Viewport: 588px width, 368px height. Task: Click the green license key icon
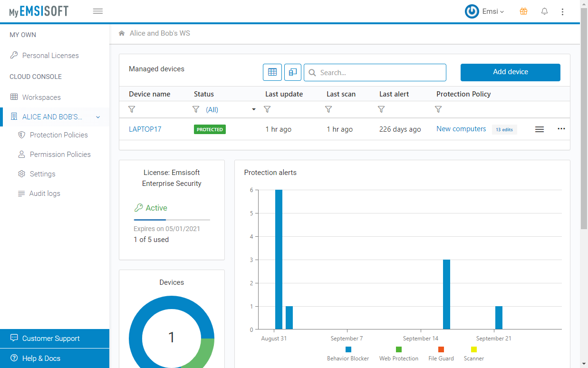pos(138,208)
